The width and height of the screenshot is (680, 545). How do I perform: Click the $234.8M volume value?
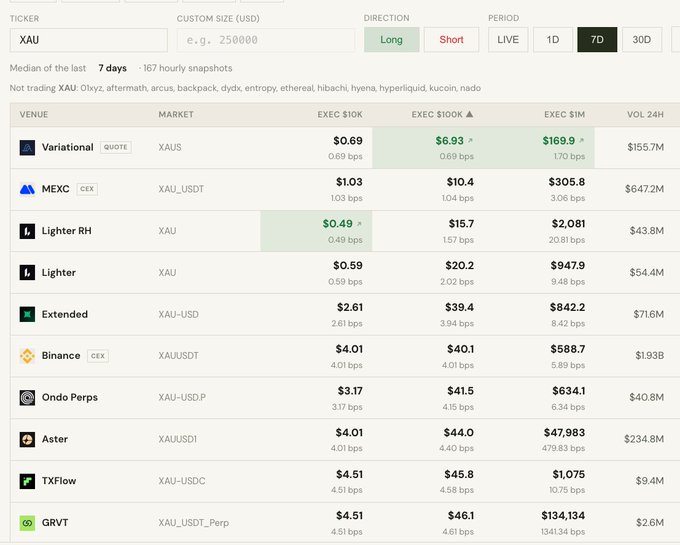pos(644,439)
